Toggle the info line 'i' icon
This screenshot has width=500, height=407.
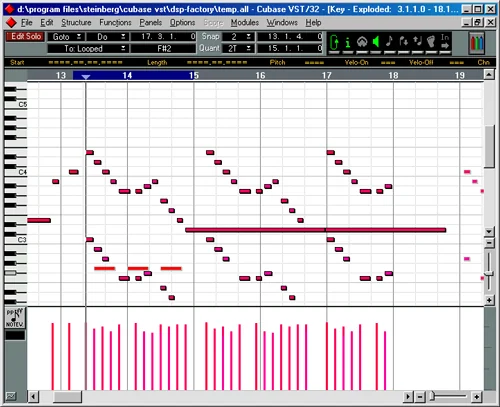(x=348, y=43)
